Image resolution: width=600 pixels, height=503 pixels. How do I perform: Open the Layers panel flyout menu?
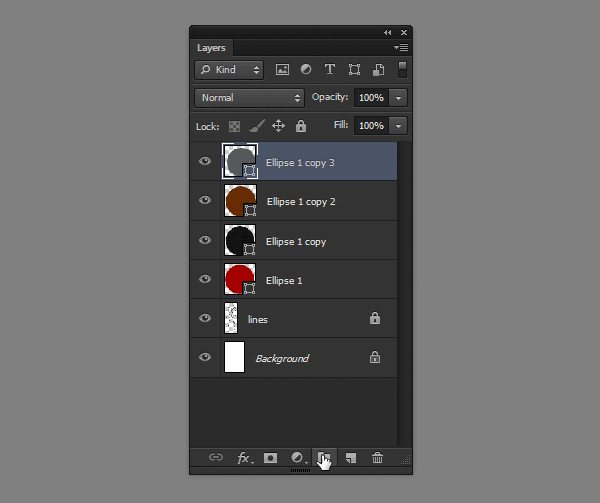(x=402, y=47)
